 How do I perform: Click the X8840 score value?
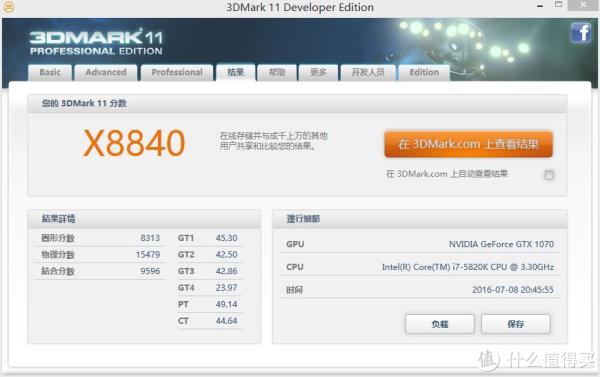[134, 143]
